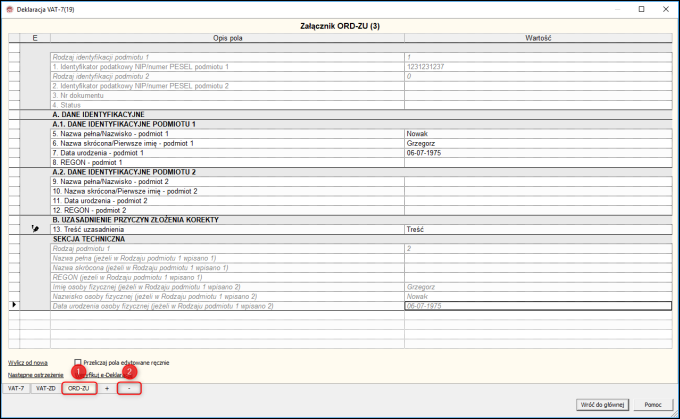Image resolution: width=680 pixels, height=419 pixels.
Task: Switch to the VAT-7 tab
Action: click(16, 388)
